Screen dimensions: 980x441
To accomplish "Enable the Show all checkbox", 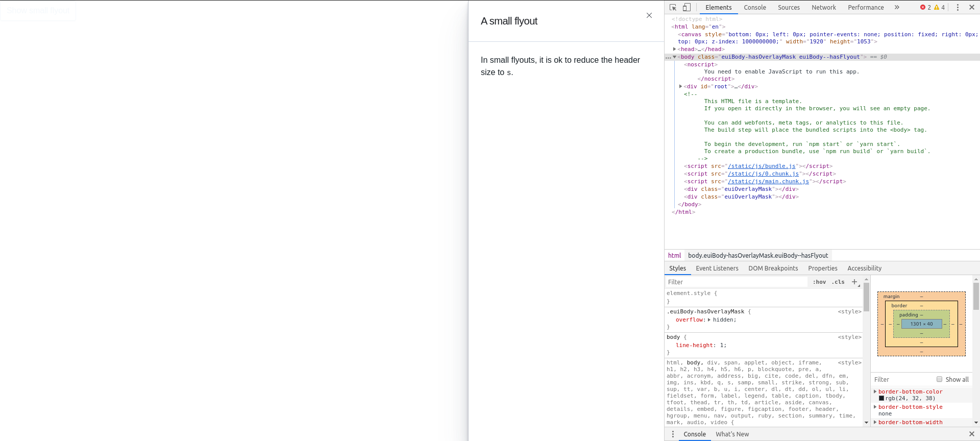I will (939, 379).
